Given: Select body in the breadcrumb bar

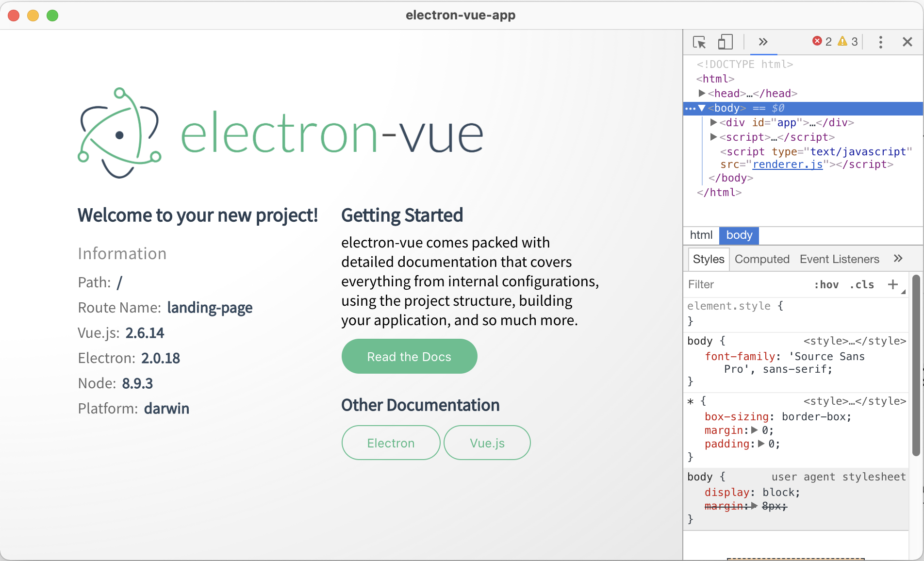Looking at the screenshot, I should click(739, 235).
